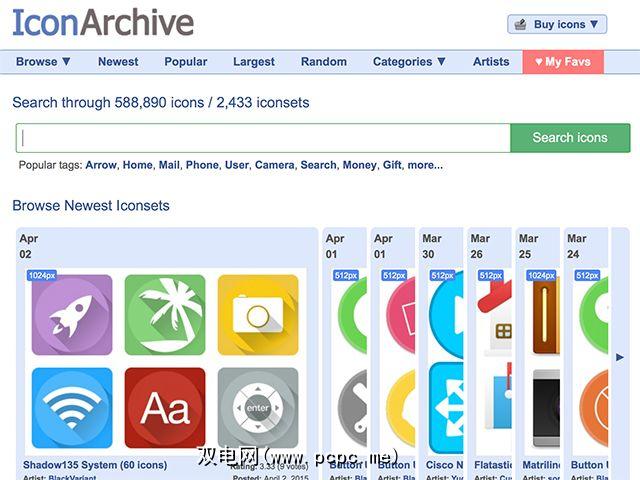Click the gray round icon under Apr 01
640x480 pixels.
pyautogui.click(x=352, y=408)
